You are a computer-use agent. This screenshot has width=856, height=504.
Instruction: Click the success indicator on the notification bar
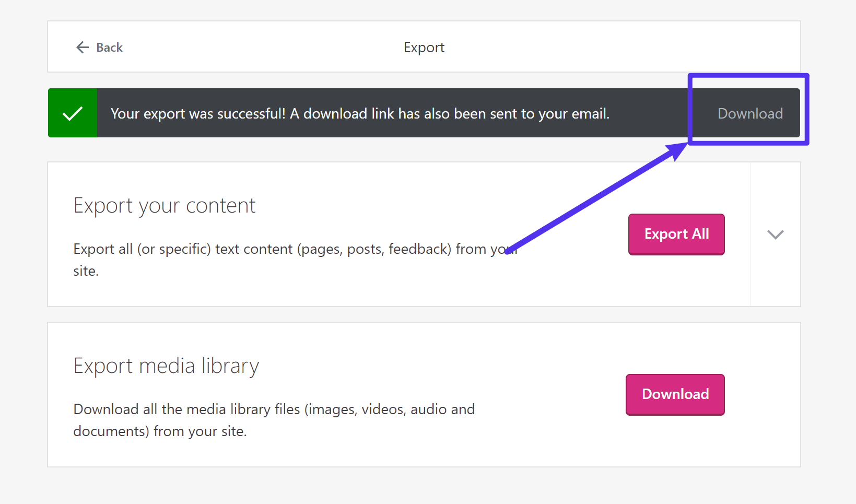point(72,113)
